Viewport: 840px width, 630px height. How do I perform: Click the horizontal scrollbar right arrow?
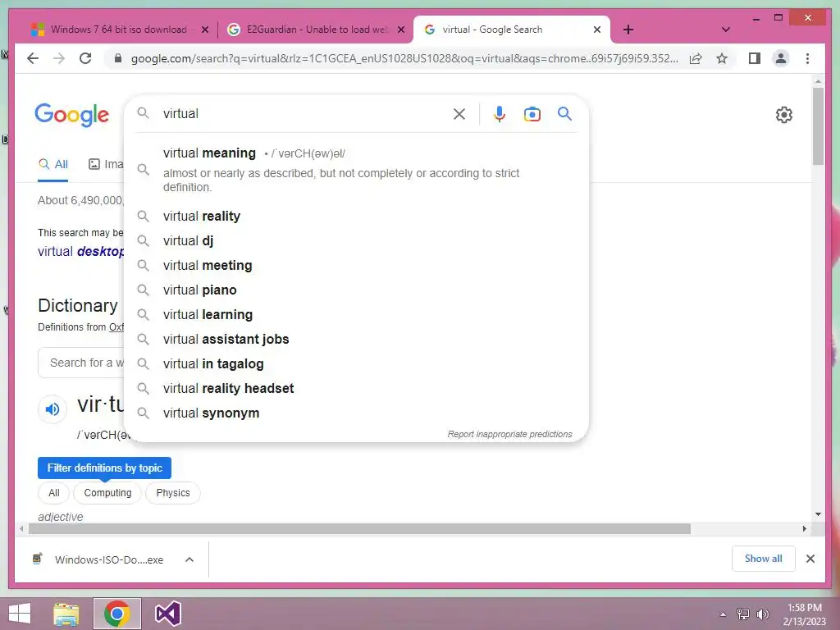point(804,529)
